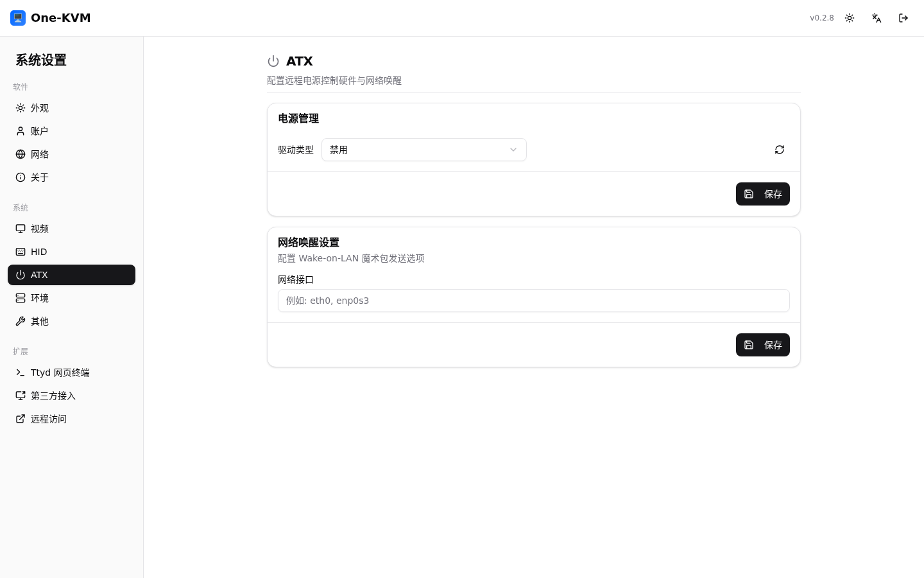
Task: Toggle the light/dark theme sun icon
Action: [x=850, y=18]
